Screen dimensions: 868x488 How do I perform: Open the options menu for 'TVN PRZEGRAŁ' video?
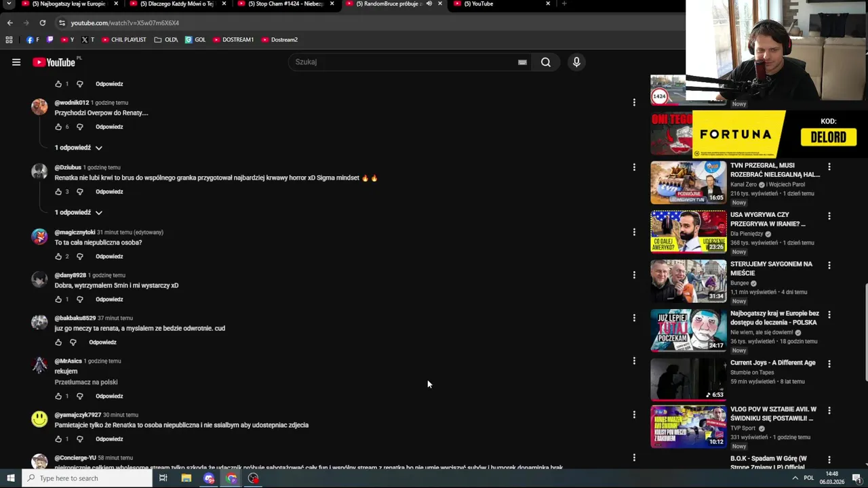point(829,167)
